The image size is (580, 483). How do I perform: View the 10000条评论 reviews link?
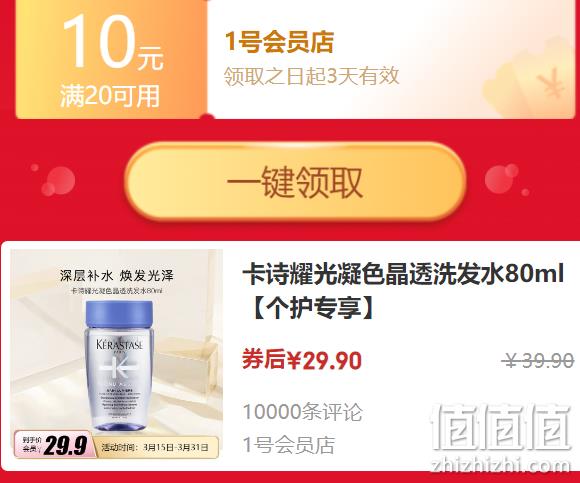click(x=302, y=412)
